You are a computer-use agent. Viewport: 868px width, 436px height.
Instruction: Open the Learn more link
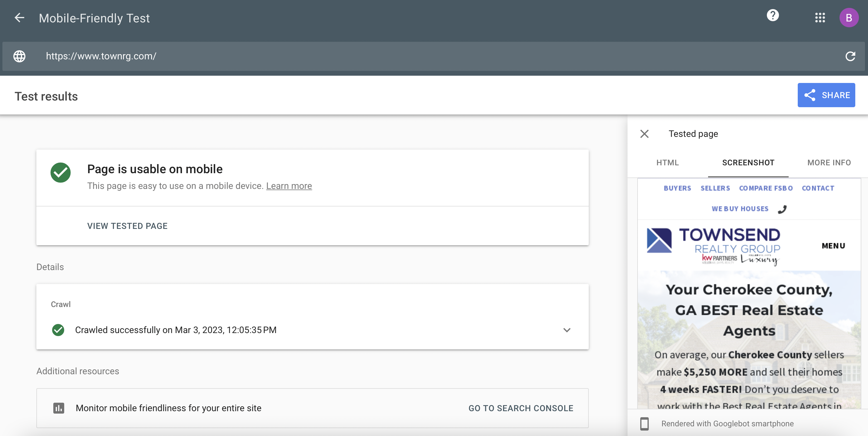click(x=289, y=186)
